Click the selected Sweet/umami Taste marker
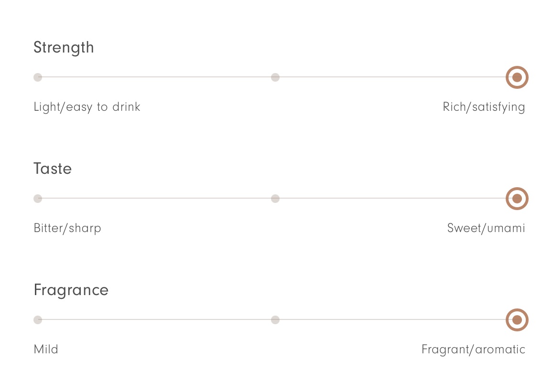The width and height of the screenshot is (553, 392). point(517,198)
